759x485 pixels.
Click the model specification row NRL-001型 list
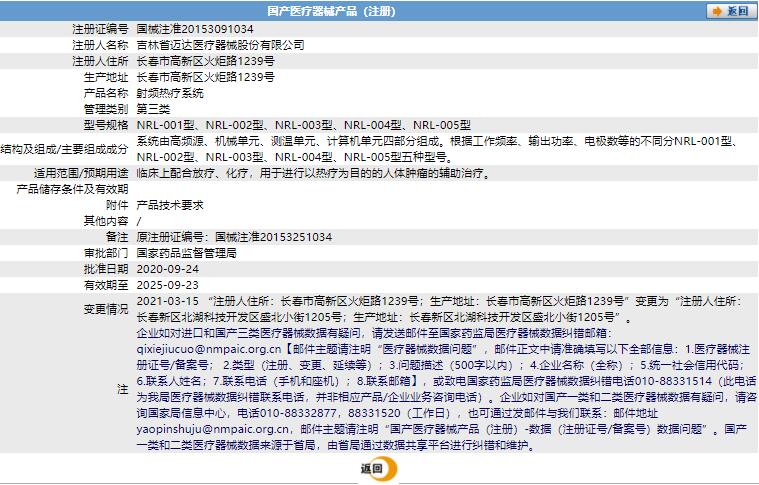pyautogui.click(x=303, y=124)
